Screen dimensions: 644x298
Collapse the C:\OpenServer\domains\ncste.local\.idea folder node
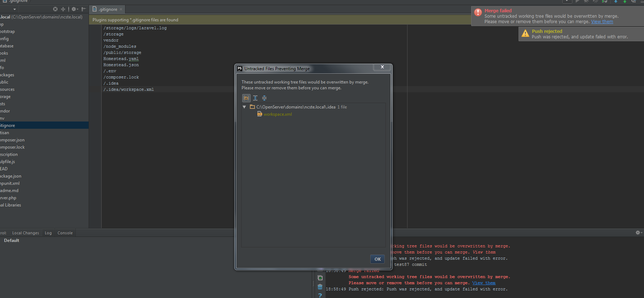[x=244, y=107]
